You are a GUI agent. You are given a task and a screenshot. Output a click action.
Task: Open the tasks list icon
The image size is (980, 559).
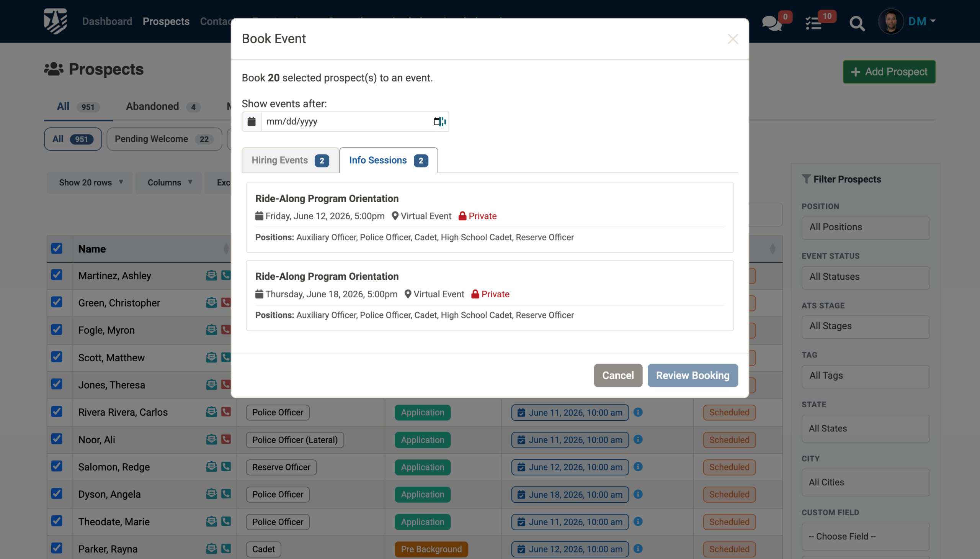(x=813, y=23)
